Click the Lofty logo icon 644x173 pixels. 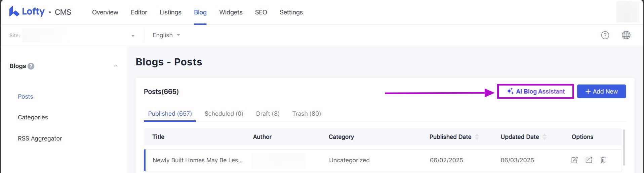[x=14, y=12]
